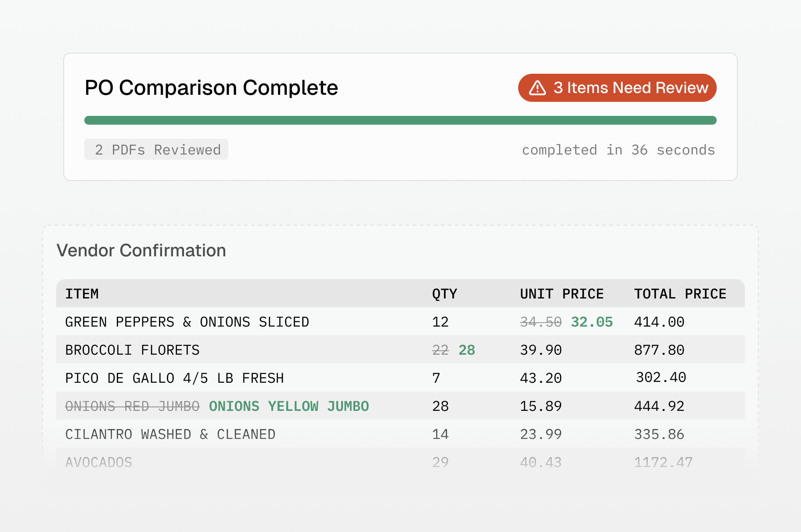Select the CILANTRO WASHED & CLEANED row
Viewport: 801px width, 532px height.
[170, 434]
